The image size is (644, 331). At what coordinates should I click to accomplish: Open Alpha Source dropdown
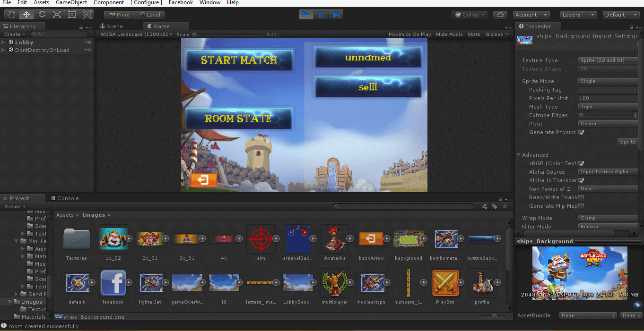click(608, 172)
